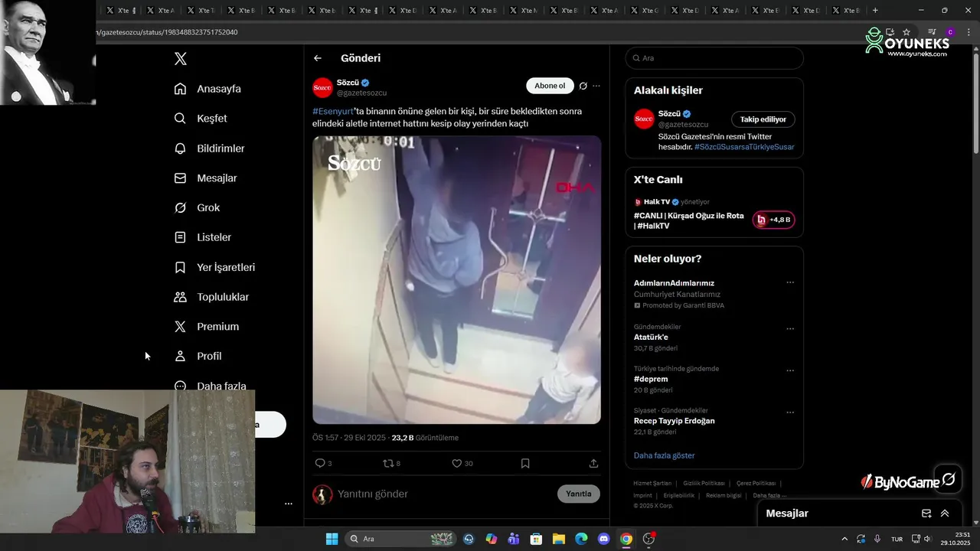980x551 pixels.
Task: Click the share icon below the post
Action: click(x=593, y=463)
